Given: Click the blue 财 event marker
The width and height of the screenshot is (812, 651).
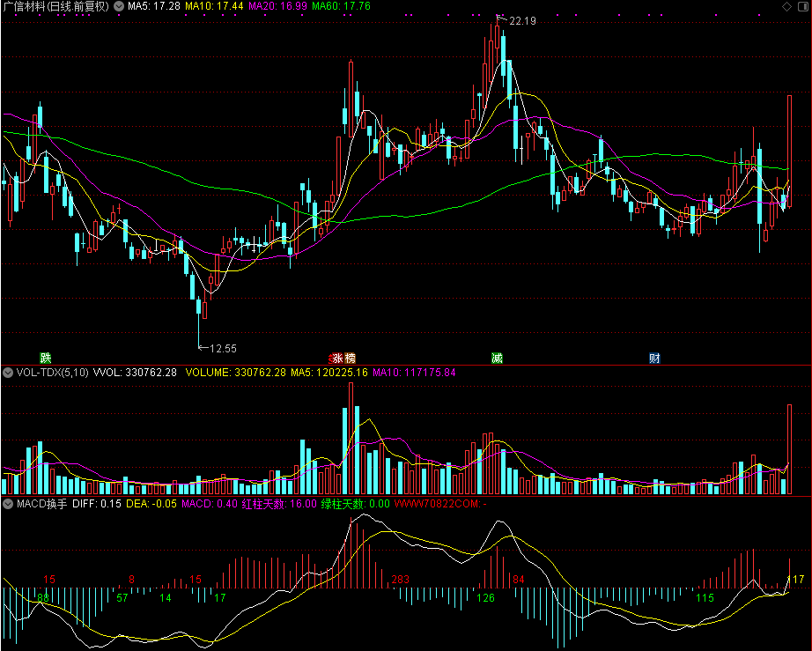Looking at the screenshot, I should point(654,358).
